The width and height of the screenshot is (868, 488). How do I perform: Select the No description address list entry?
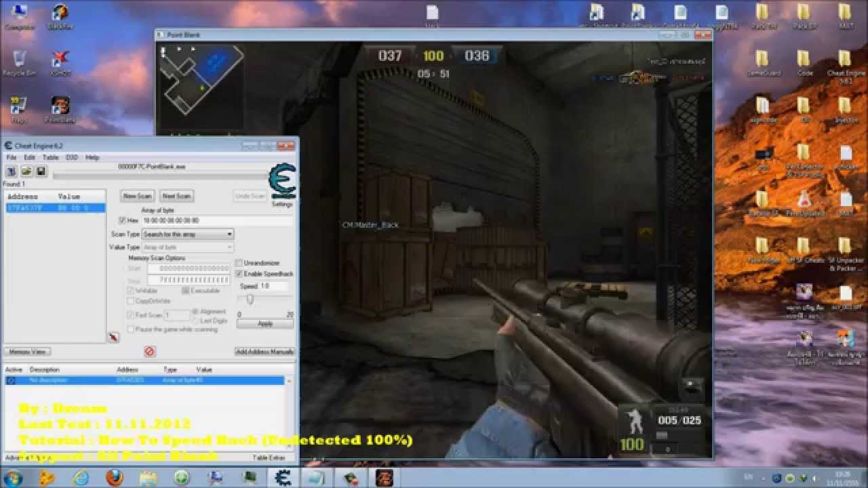(x=145, y=381)
